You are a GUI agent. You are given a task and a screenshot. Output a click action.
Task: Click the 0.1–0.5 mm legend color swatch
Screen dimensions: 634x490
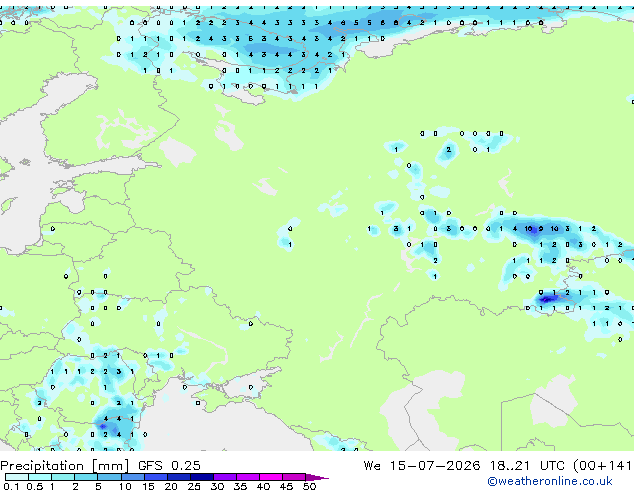17,477
